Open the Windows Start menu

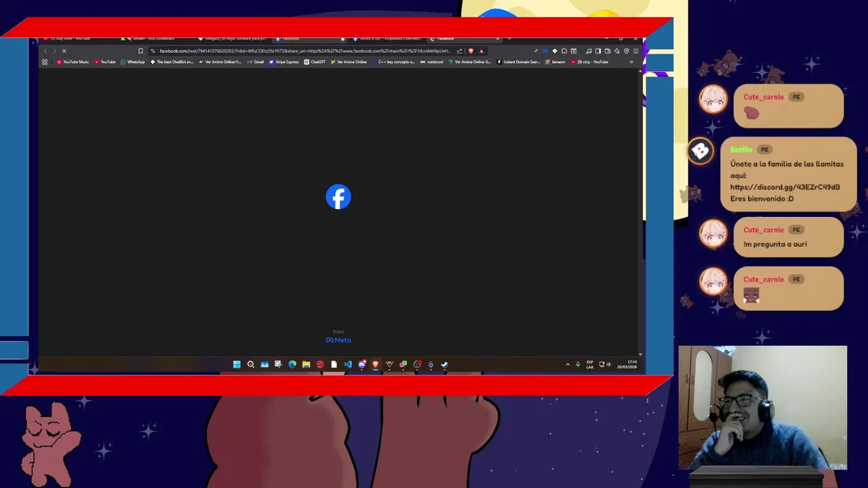coord(237,365)
